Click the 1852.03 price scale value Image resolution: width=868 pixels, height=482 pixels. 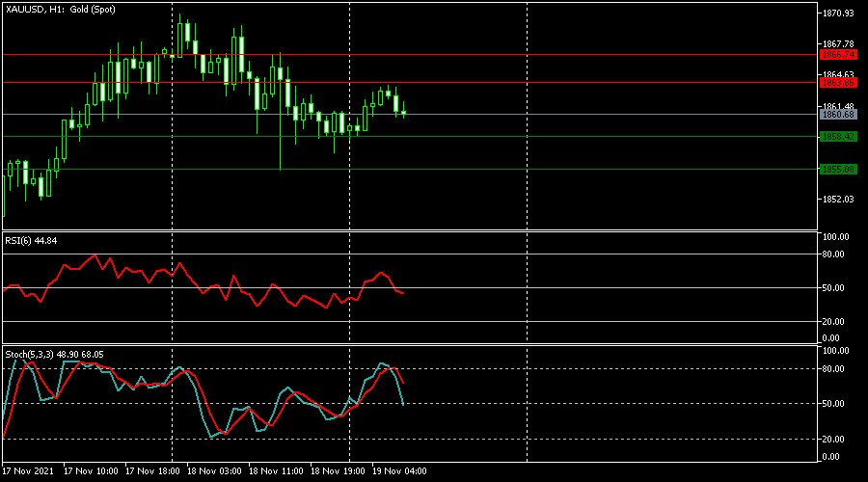click(838, 200)
